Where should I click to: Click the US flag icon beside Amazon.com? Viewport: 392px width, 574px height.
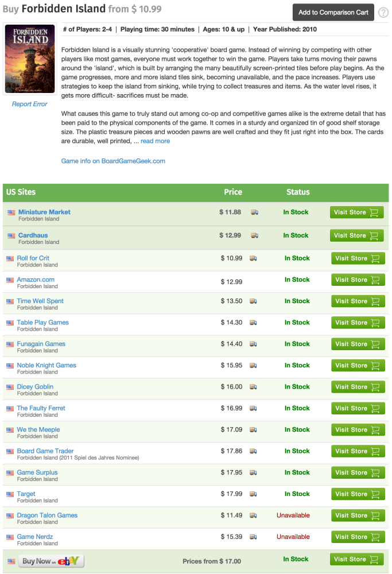pos(10,281)
